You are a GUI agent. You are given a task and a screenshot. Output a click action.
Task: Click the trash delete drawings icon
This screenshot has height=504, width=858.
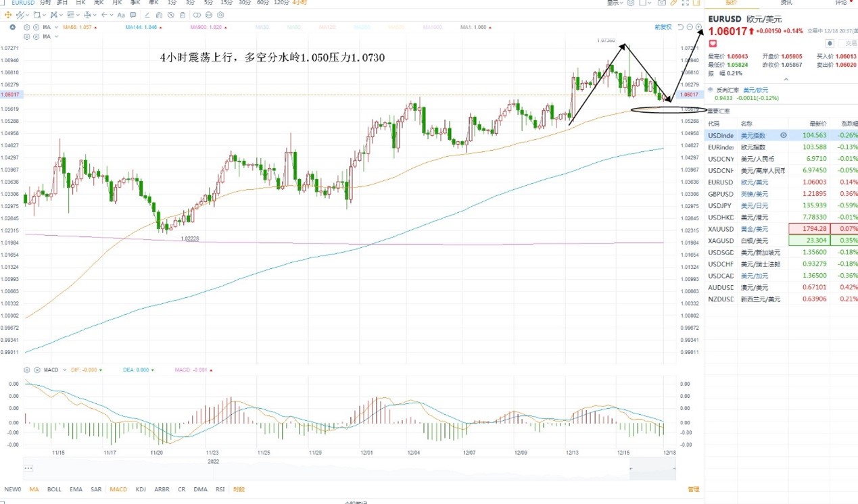pos(183,15)
